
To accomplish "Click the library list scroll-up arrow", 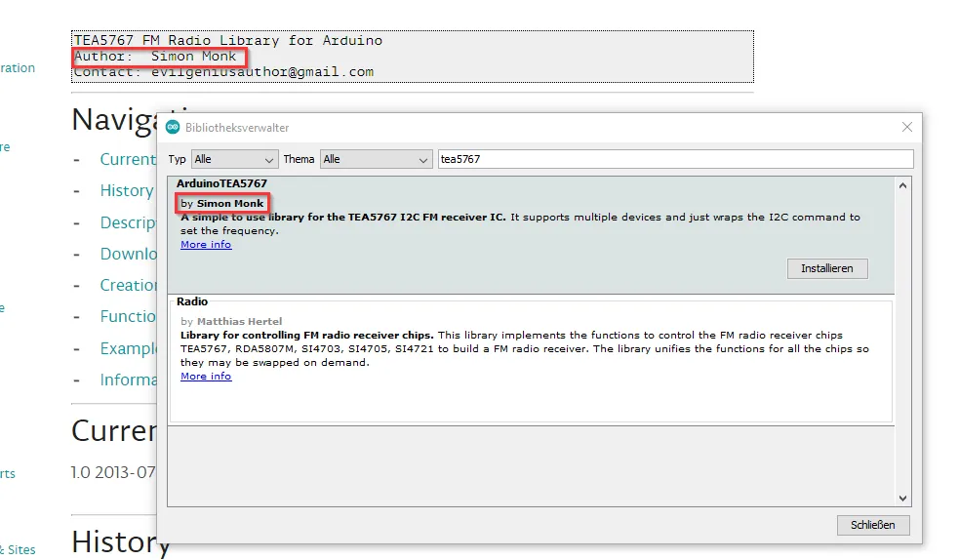I will (x=903, y=185).
